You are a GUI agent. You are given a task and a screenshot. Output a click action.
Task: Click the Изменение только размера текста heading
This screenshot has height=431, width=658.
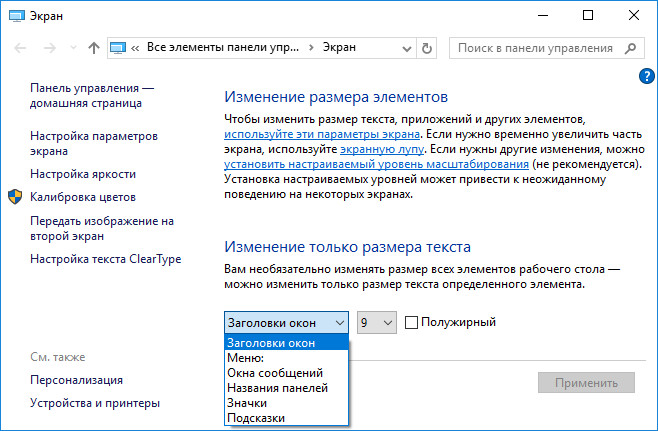(347, 247)
